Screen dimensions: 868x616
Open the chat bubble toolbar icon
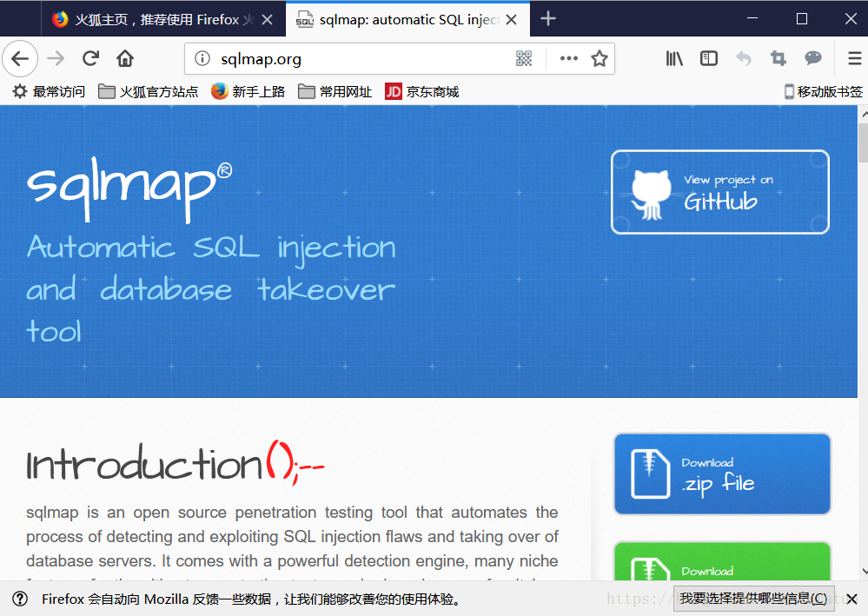(x=812, y=57)
